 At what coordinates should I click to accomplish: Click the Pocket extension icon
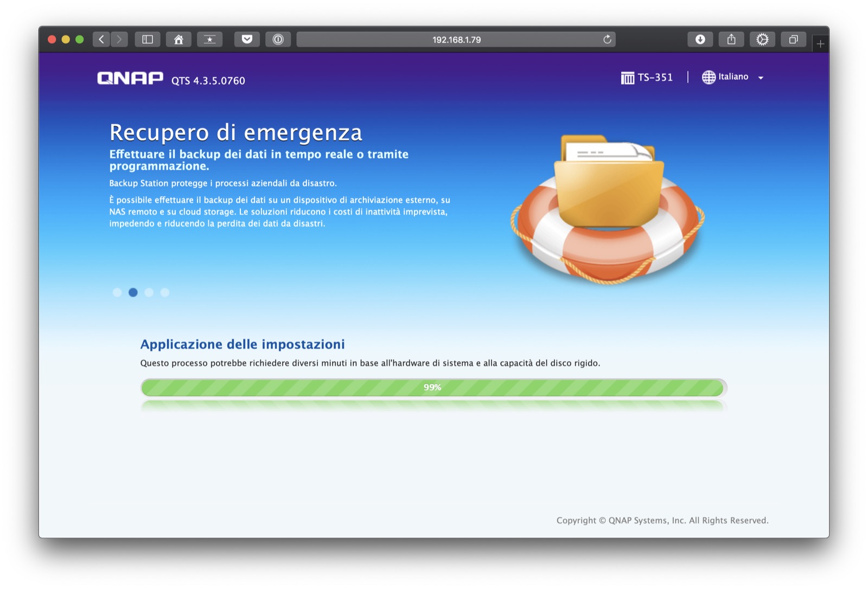coord(247,39)
